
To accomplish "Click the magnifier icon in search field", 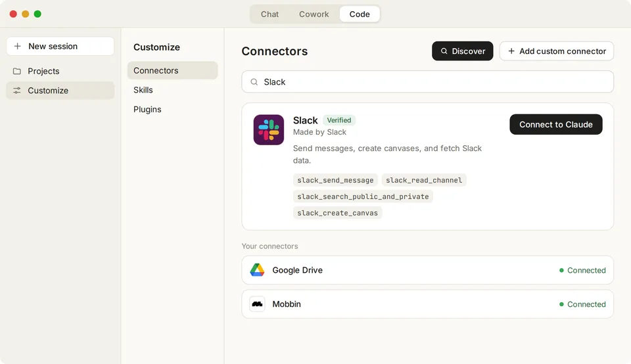I will (x=254, y=82).
